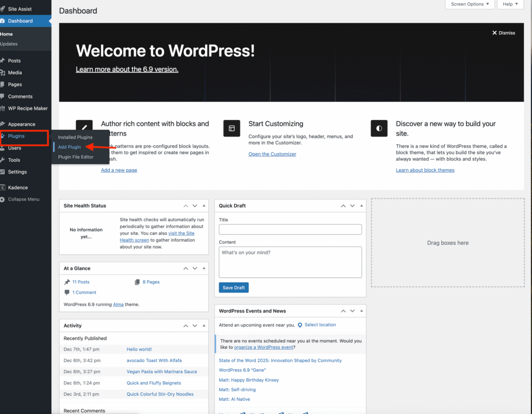Click the Collapse Menu arrow icon

tap(3, 199)
